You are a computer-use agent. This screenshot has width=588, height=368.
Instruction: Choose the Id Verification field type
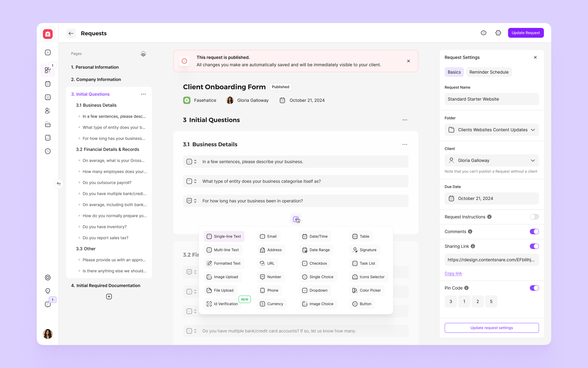(x=222, y=304)
